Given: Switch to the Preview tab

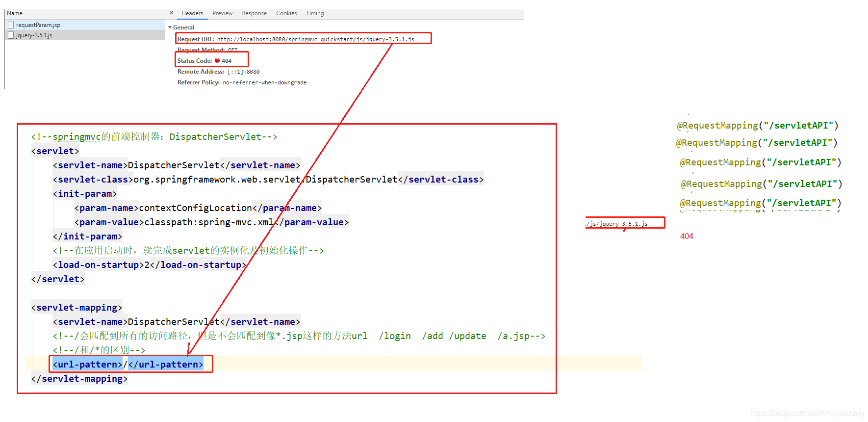Looking at the screenshot, I should click(x=223, y=13).
